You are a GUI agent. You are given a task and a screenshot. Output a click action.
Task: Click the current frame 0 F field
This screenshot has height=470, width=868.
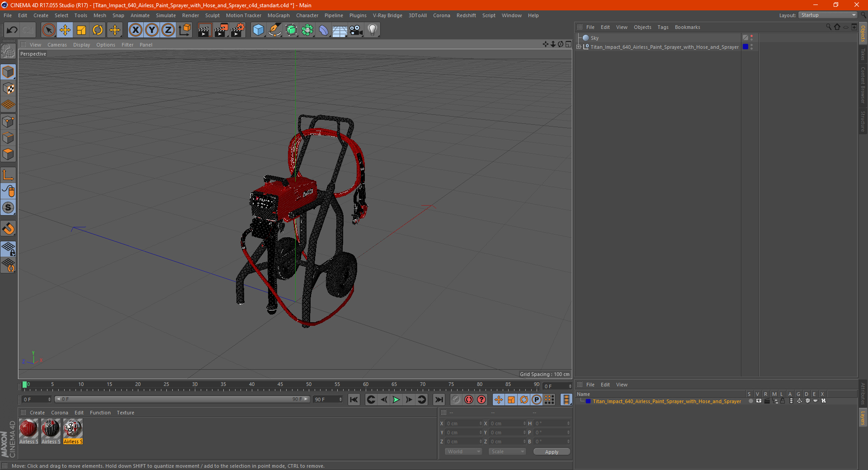tap(558, 386)
